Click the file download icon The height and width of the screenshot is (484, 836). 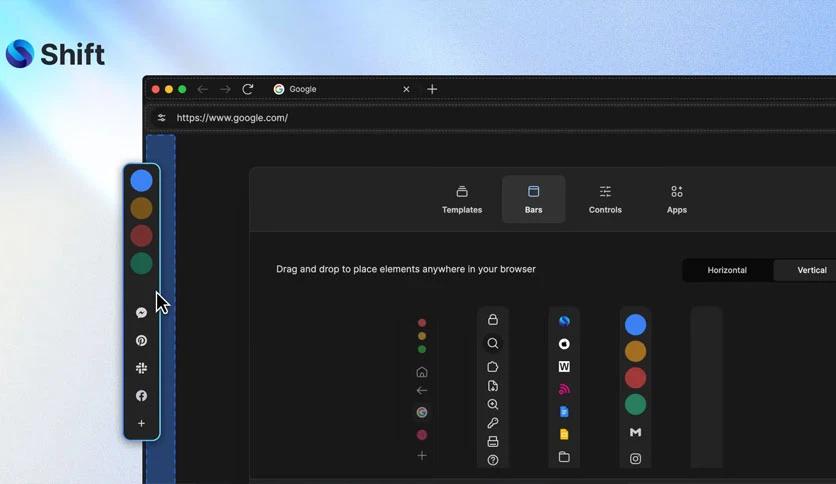coord(493,386)
